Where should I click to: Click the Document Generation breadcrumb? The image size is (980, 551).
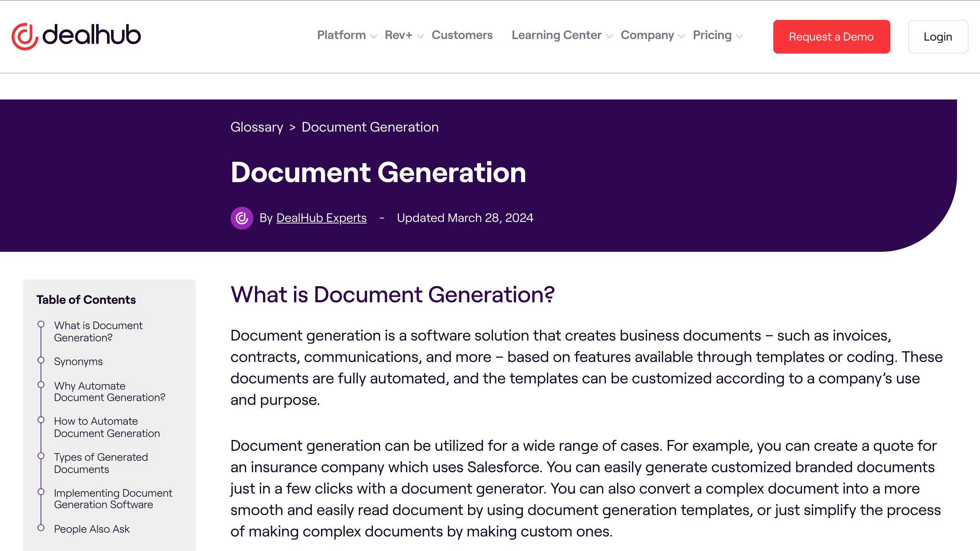pos(370,127)
